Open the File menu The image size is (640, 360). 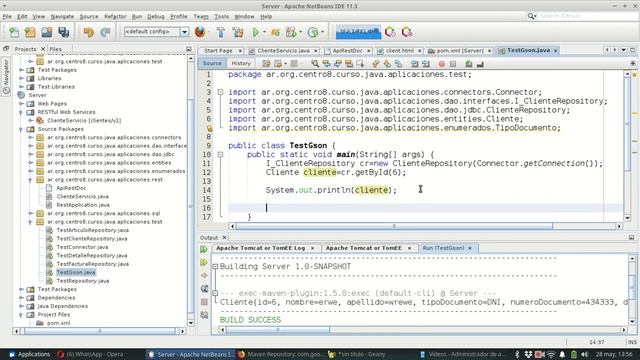click(x=7, y=16)
